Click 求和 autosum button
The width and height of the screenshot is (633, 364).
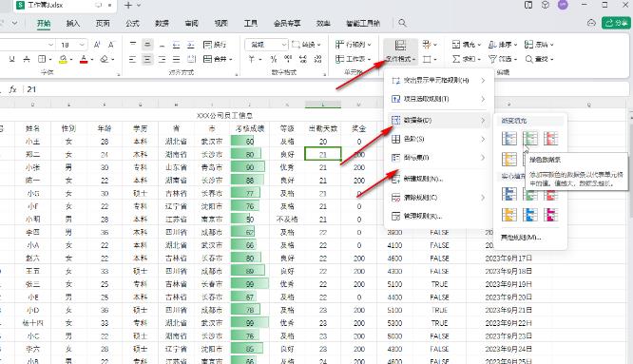pyautogui.click(x=467, y=59)
